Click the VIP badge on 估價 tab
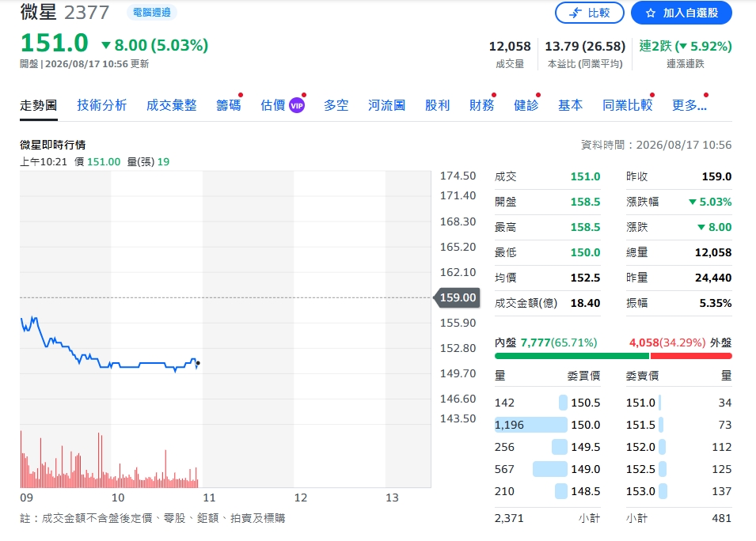Viewport: 756px width, 541px height. pos(297,105)
